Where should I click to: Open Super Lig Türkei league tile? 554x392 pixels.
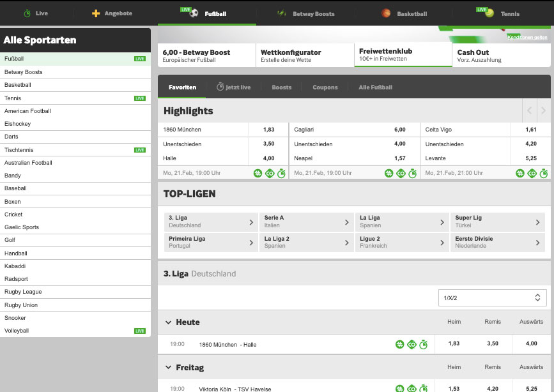click(x=498, y=222)
